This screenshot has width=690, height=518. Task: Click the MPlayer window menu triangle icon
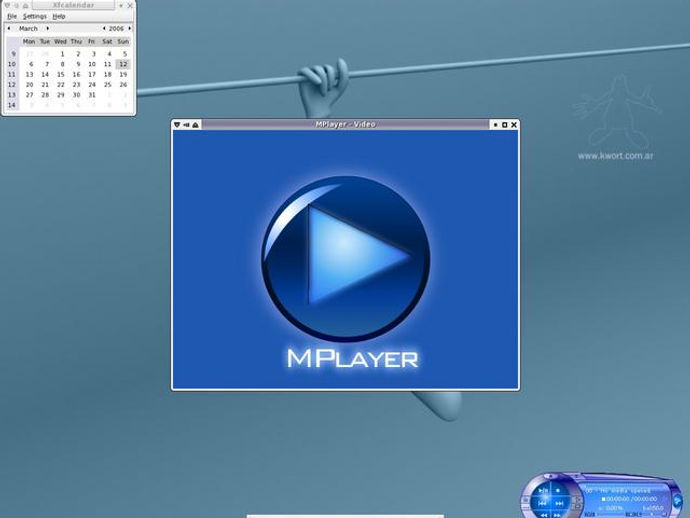pos(177,125)
